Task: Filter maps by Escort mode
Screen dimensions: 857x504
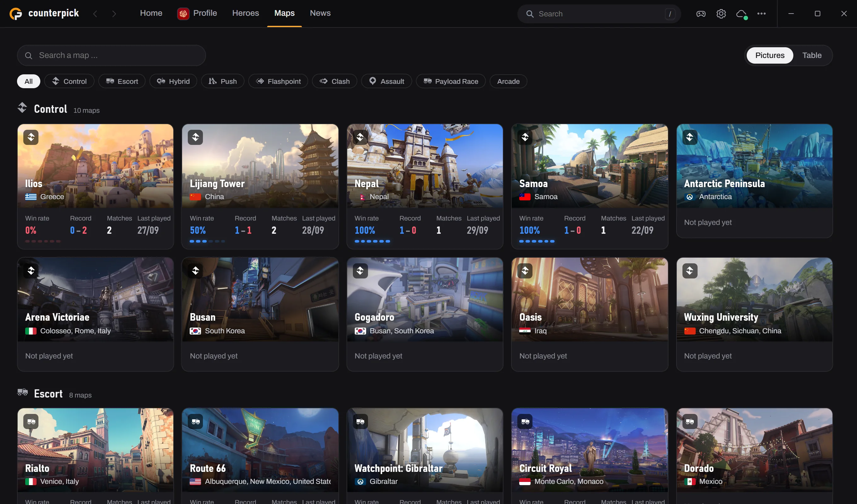Action: [122, 81]
